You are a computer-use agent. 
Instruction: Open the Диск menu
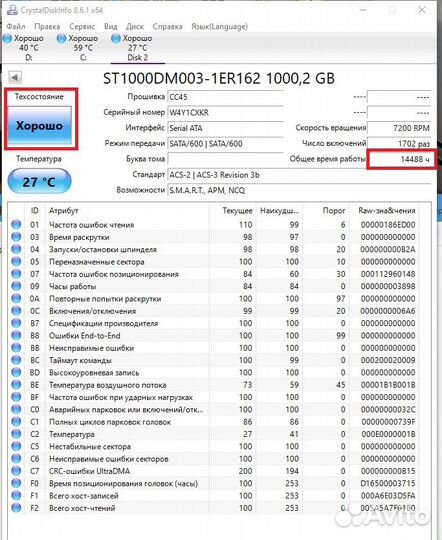135,27
